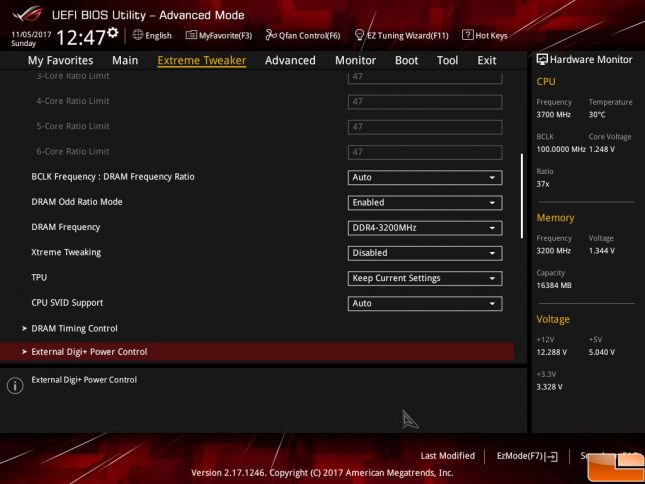
Task: Click Capacity 16384 MB value
Action: [x=554, y=285]
